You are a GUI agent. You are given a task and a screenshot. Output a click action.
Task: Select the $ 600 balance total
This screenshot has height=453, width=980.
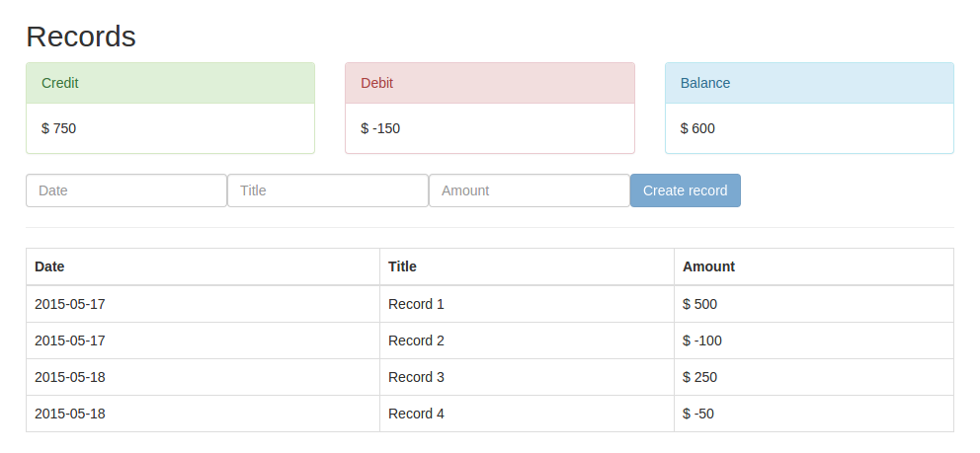[x=697, y=128]
